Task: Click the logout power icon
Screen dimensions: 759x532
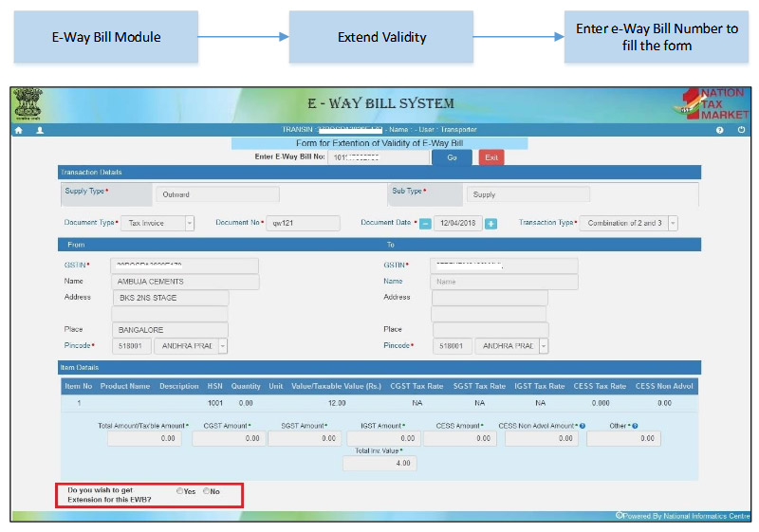Action: 741,130
